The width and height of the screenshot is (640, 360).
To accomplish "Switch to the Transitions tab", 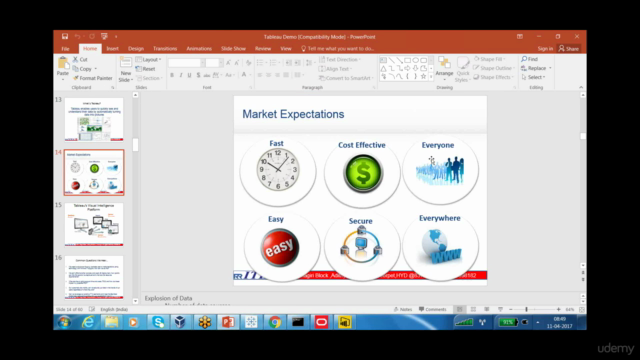I will click(x=165, y=49).
